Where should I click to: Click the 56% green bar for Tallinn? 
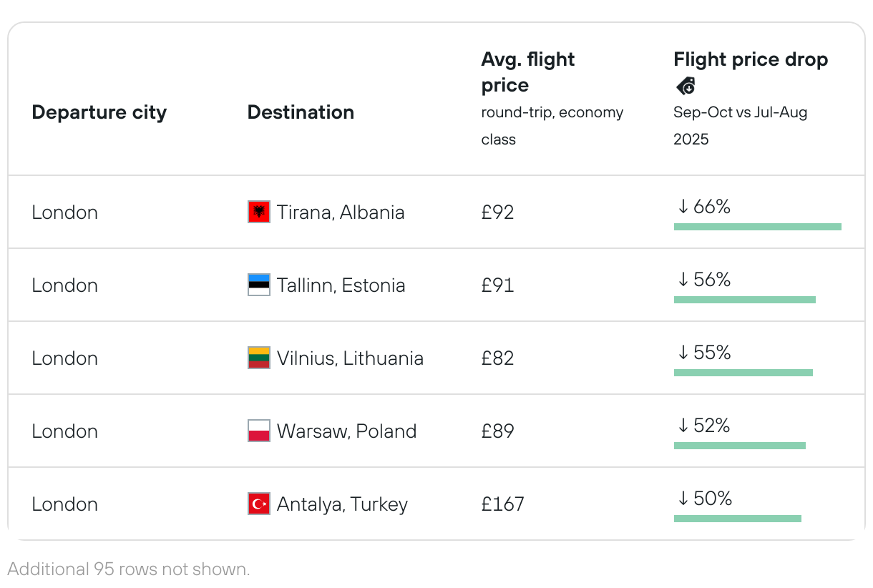click(x=744, y=300)
